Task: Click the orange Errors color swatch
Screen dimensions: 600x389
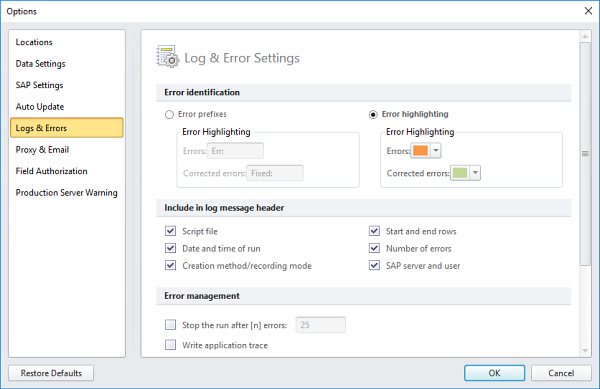Action: [x=421, y=151]
